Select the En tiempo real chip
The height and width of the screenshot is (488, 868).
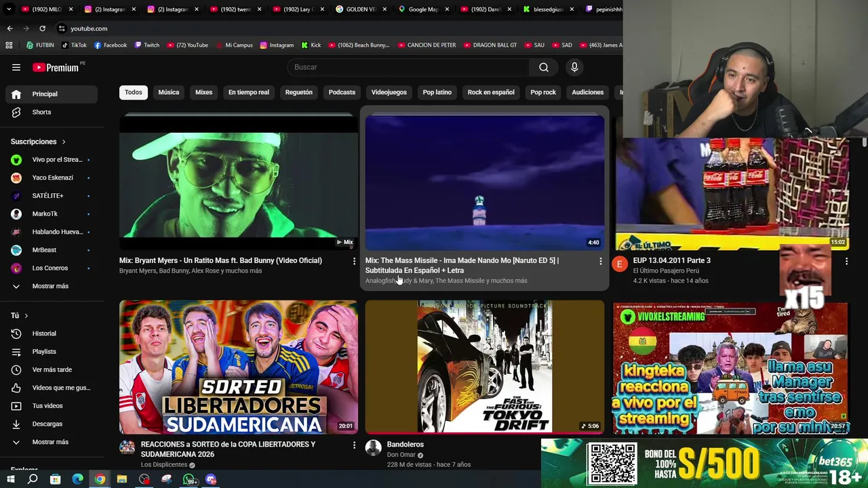pyautogui.click(x=249, y=92)
